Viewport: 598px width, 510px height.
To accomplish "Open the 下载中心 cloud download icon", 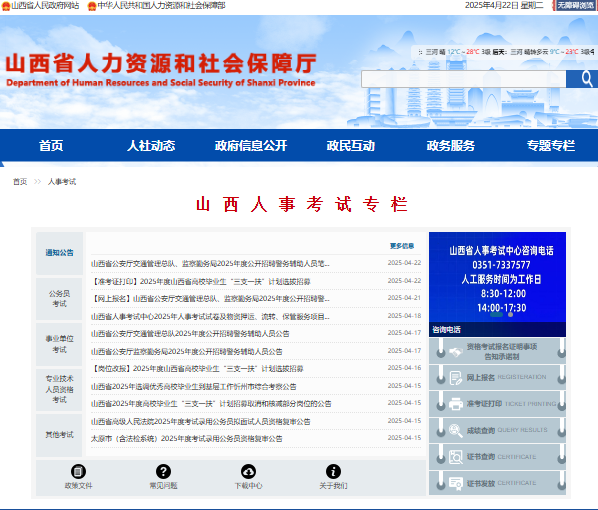I will click(x=248, y=471).
